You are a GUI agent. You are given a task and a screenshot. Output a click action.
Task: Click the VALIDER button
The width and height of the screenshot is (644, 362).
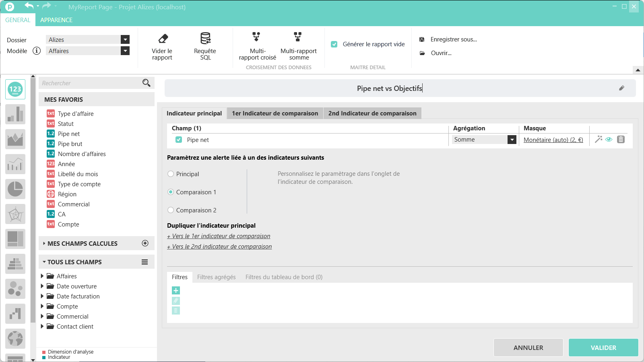(x=603, y=348)
